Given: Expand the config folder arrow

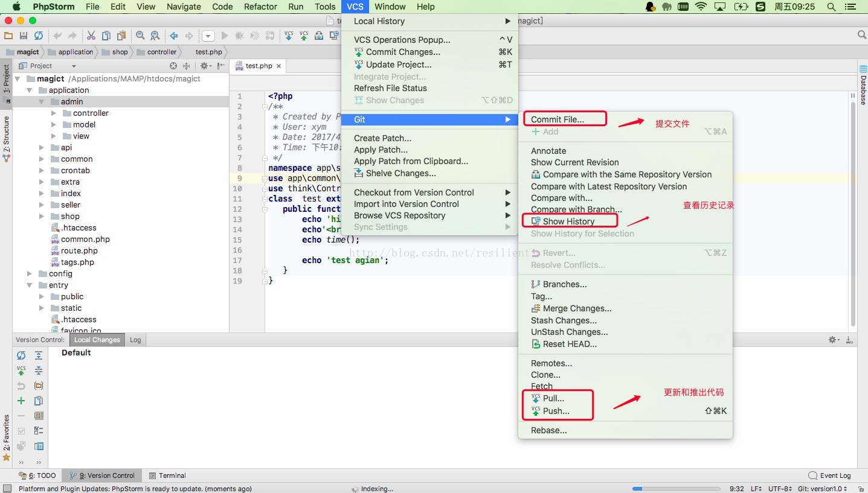Looking at the screenshot, I should (30, 274).
